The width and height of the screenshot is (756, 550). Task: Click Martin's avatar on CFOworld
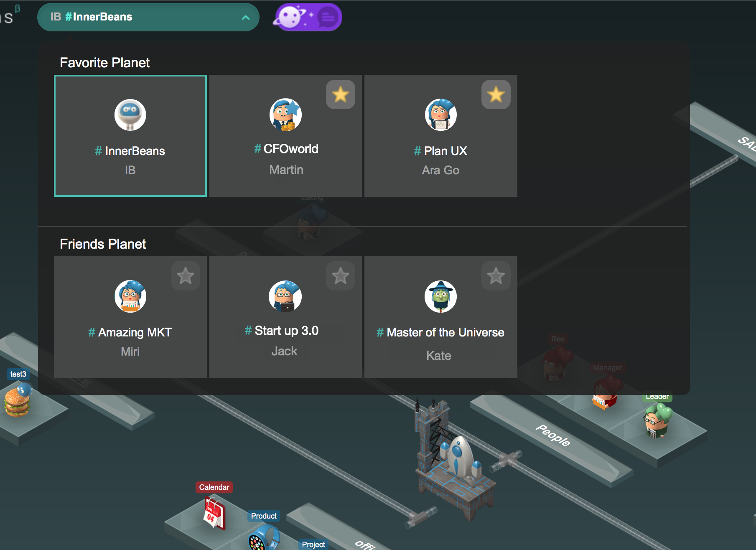[x=285, y=115]
